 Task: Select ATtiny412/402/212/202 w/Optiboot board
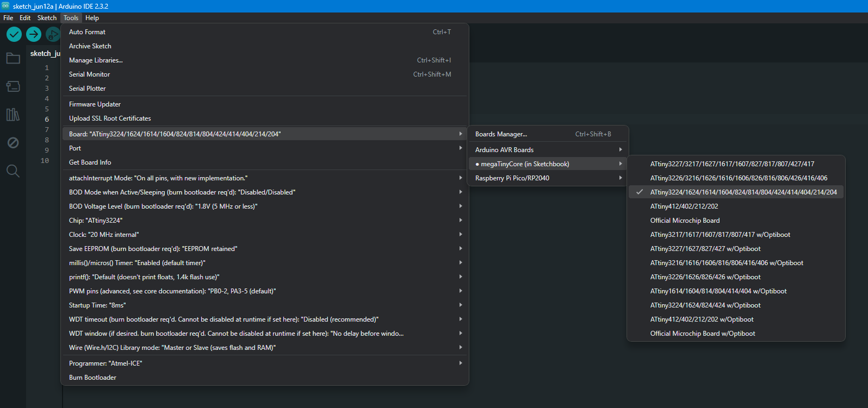pos(736,319)
